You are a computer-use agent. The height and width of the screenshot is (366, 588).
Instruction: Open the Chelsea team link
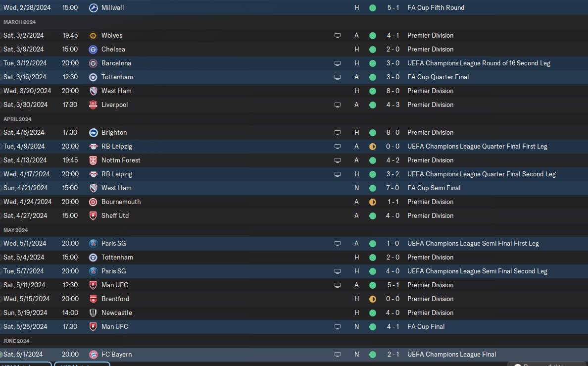[113, 49]
